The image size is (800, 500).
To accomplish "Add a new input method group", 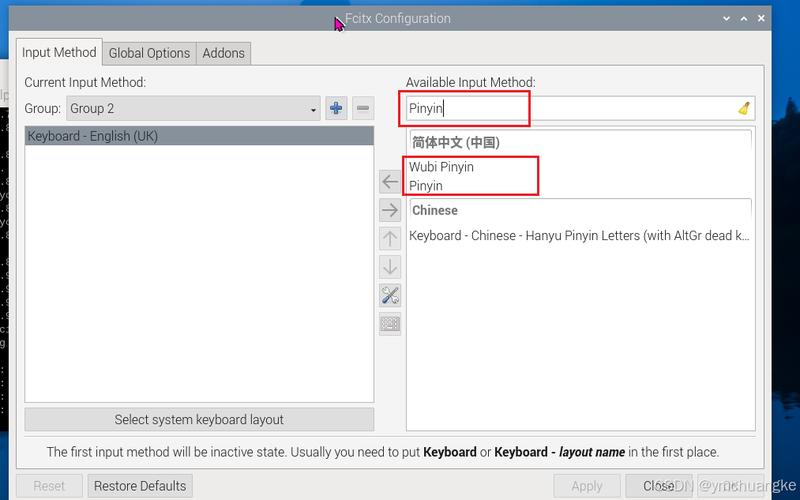I will [336, 108].
